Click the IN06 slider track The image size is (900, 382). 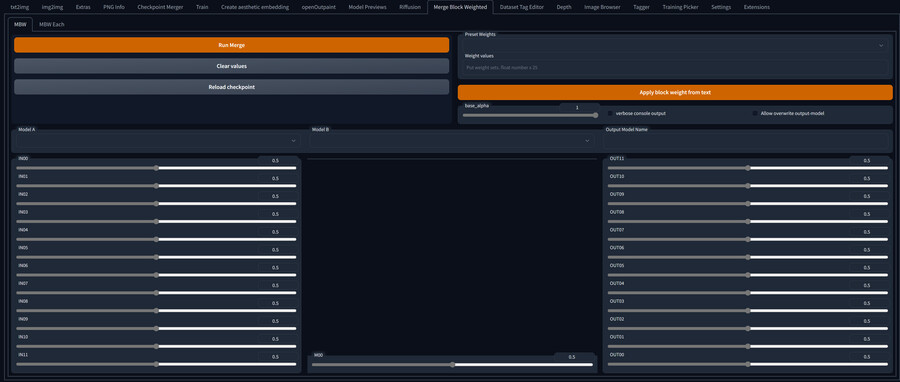pos(157,275)
